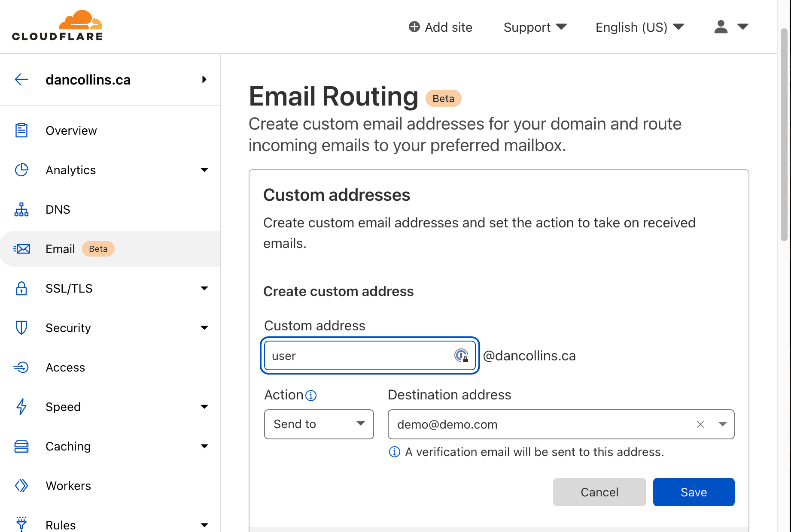Select the Speed lightning bolt icon
Image resolution: width=791 pixels, height=532 pixels.
point(21,407)
